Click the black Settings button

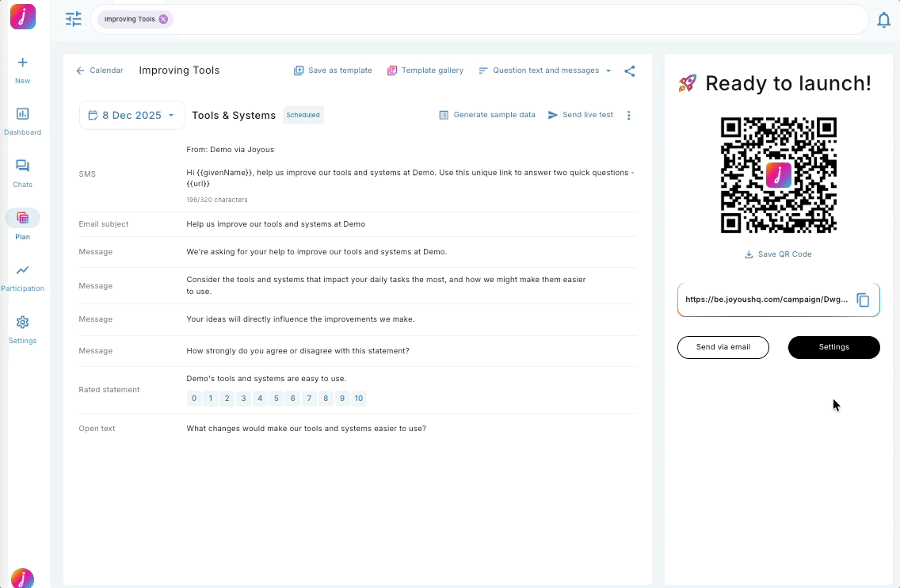click(833, 347)
